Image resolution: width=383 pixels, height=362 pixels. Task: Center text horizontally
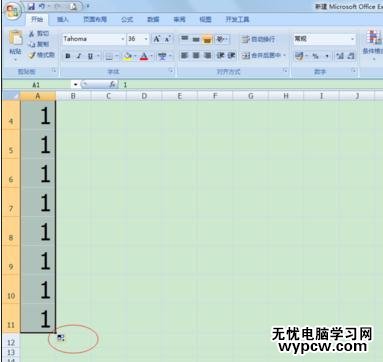(196, 55)
